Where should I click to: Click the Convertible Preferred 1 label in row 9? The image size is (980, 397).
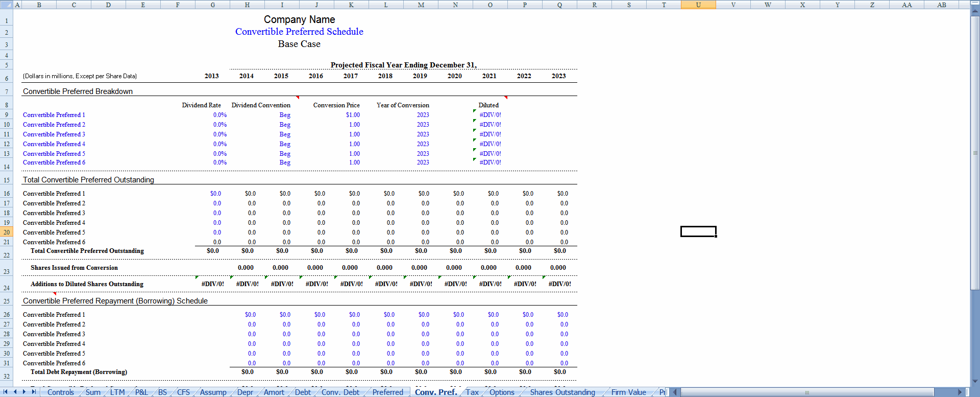(54, 115)
